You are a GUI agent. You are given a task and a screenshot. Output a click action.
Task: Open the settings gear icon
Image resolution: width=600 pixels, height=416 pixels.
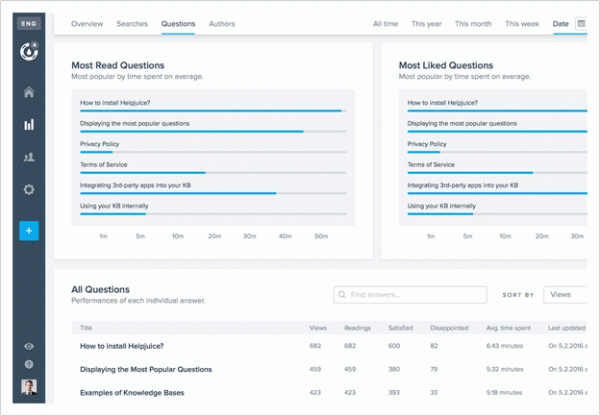click(x=29, y=190)
